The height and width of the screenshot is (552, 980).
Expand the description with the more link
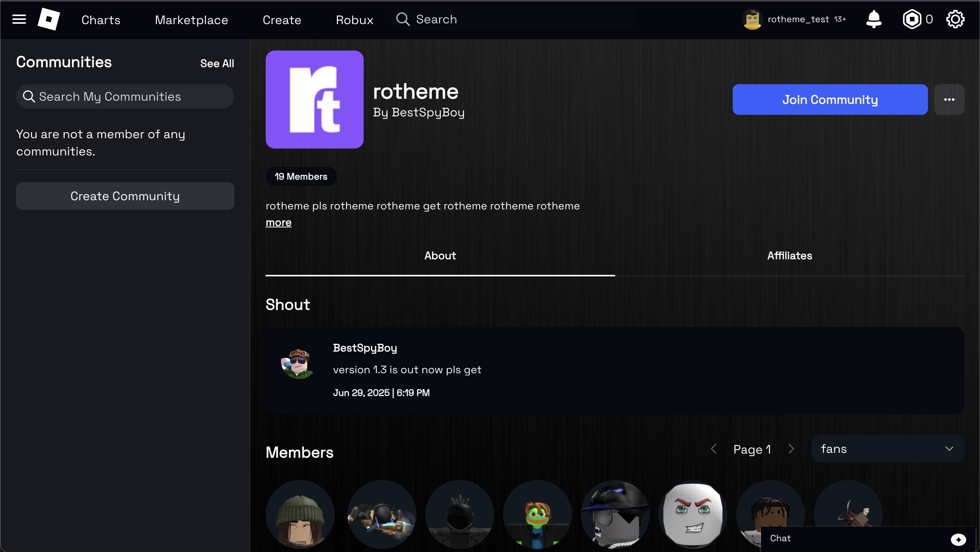click(278, 222)
